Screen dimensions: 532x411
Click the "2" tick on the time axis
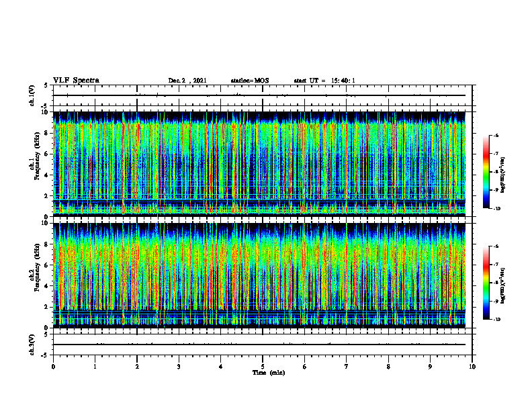point(137,367)
